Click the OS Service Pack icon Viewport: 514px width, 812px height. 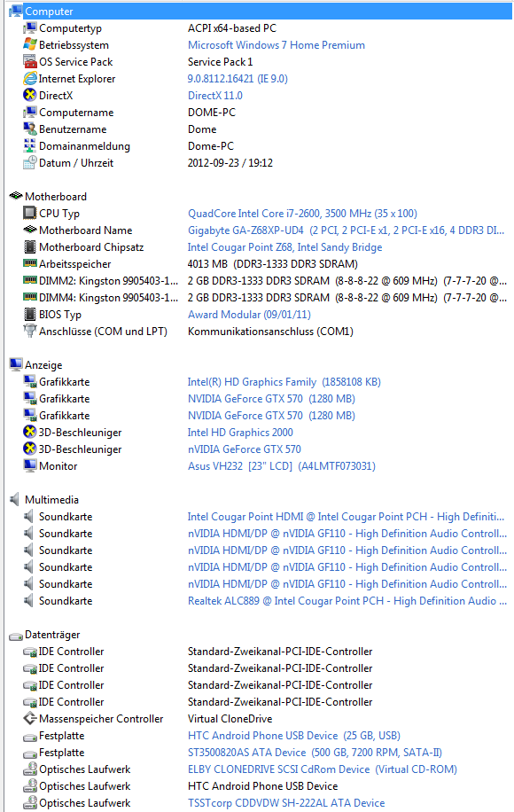coord(30,62)
